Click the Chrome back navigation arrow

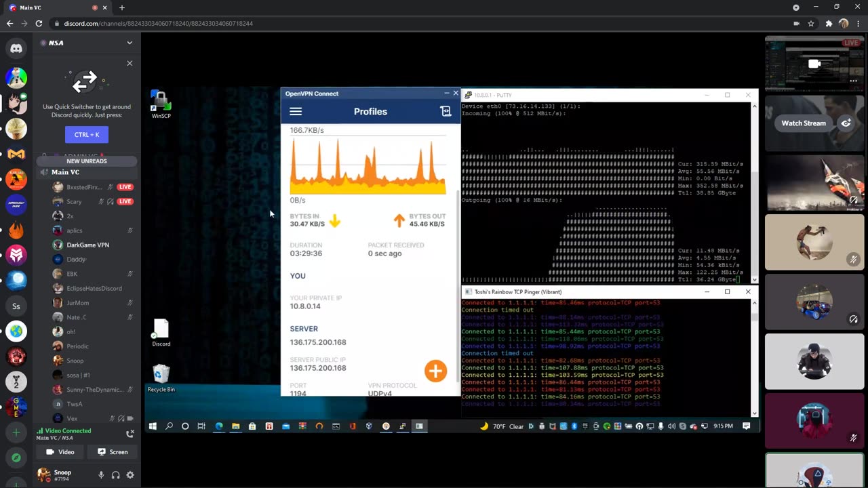coord(9,24)
